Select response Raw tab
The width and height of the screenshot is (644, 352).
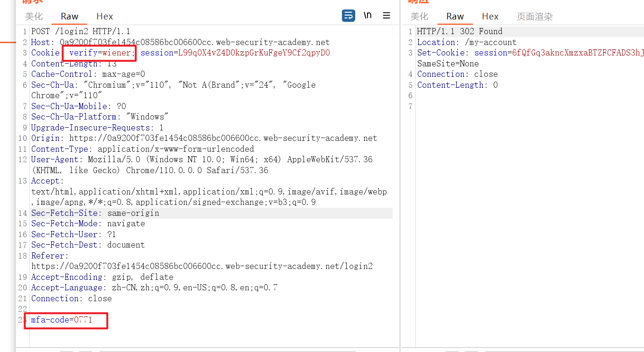tap(455, 17)
